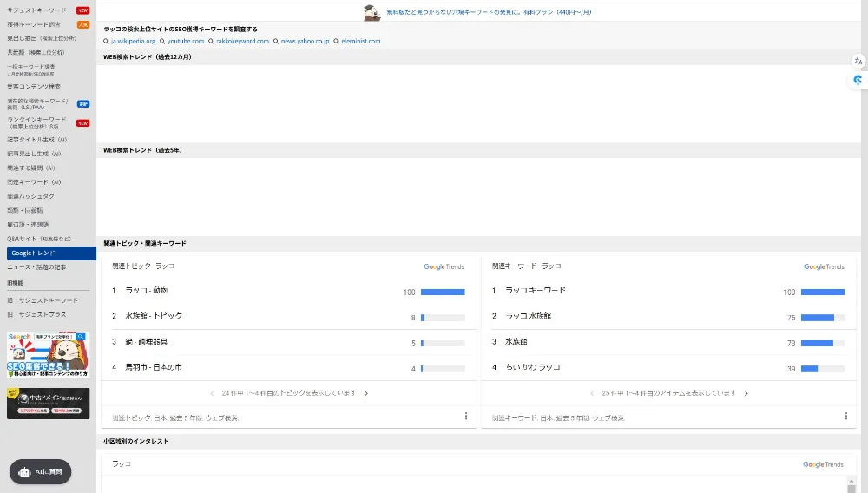Open 類語・同義語 in sidebar
This screenshot has width=868, height=493.
[x=25, y=211]
